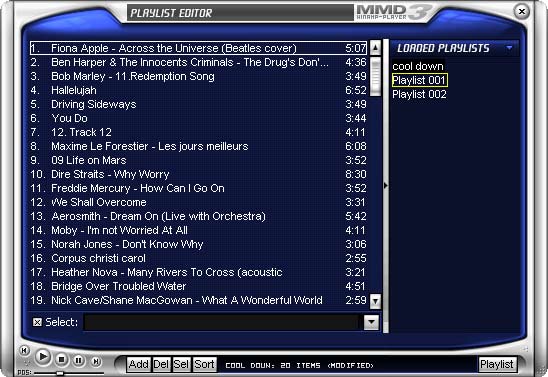This screenshot has width=548, height=377.
Task: Click duration 6:52 of Hallelujah track
Action: click(x=356, y=90)
